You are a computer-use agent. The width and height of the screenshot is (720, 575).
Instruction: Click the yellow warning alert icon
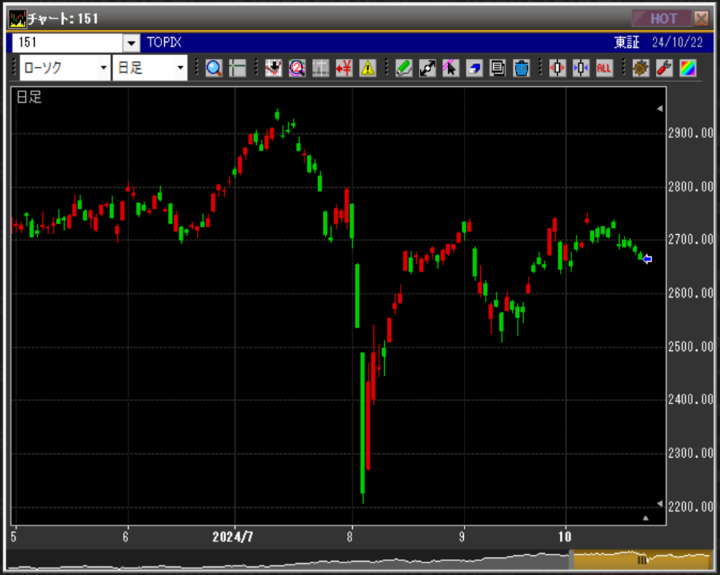(368, 68)
